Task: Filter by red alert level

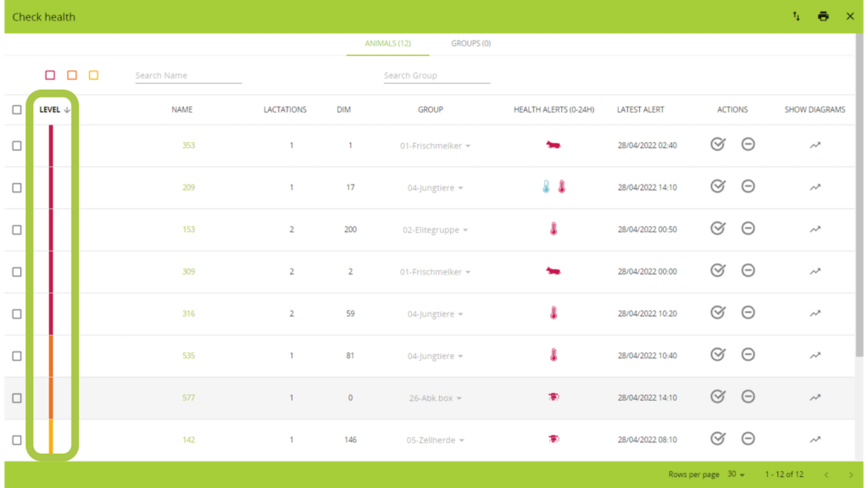Action: click(50, 75)
